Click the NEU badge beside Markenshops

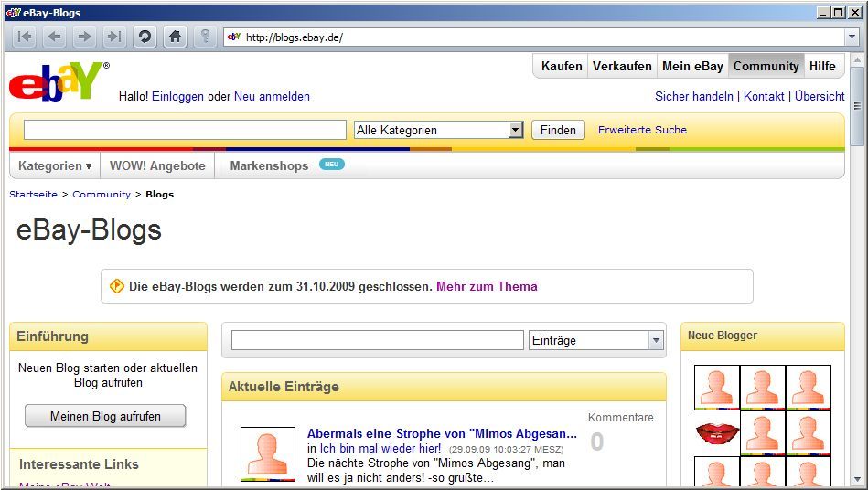(x=332, y=165)
